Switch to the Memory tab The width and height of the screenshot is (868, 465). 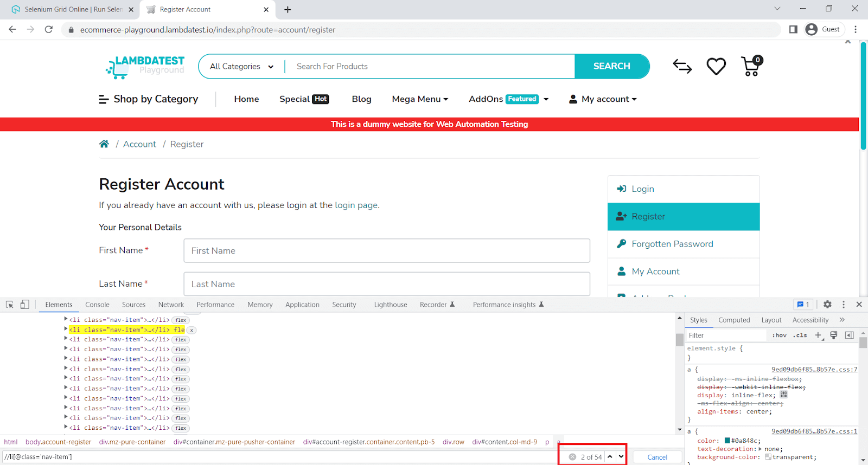coord(260,305)
